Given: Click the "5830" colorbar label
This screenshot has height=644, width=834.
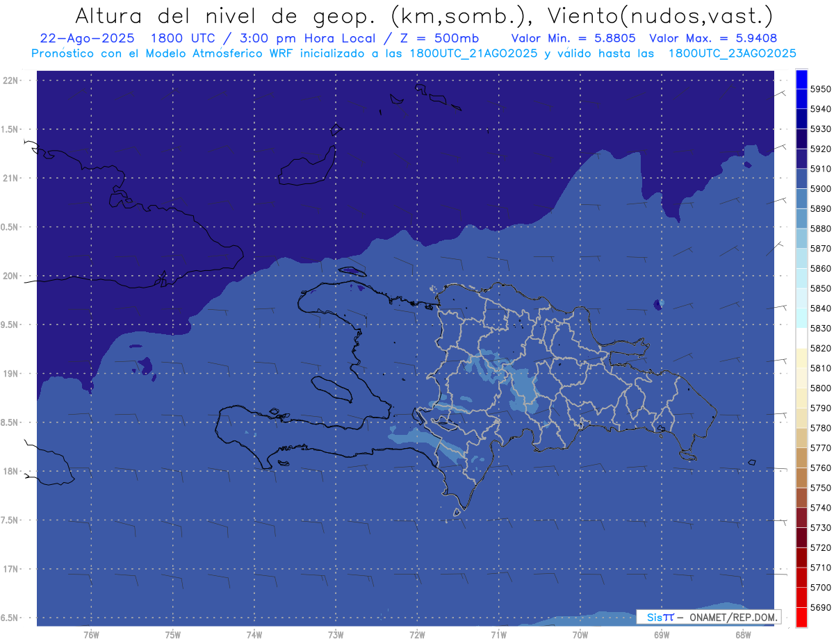Looking at the screenshot, I should (x=820, y=328).
